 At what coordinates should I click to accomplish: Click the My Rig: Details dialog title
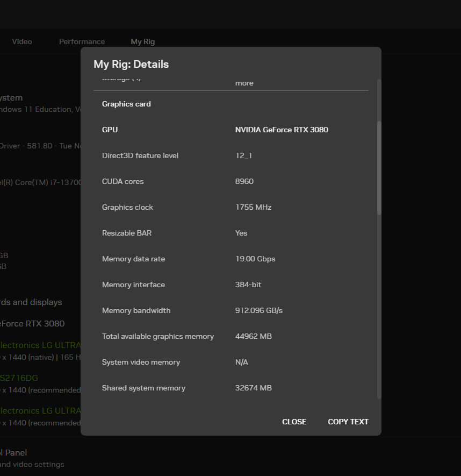click(x=131, y=64)
